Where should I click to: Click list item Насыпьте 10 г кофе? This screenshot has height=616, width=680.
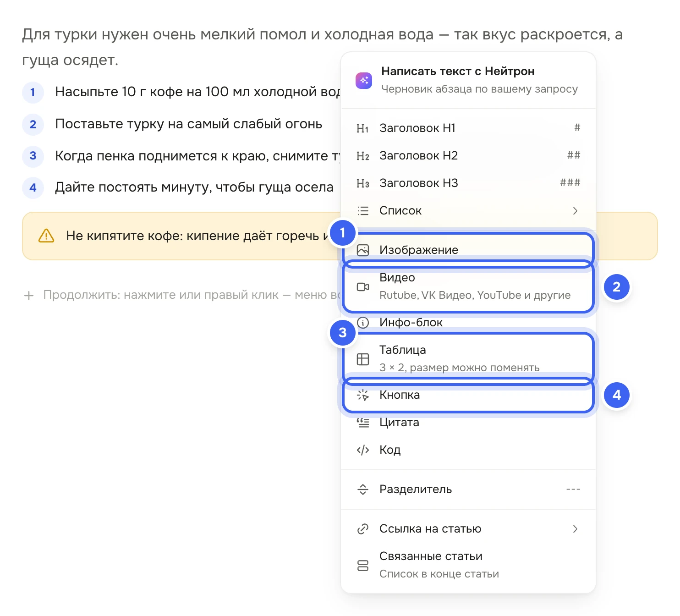pos(197,92)
